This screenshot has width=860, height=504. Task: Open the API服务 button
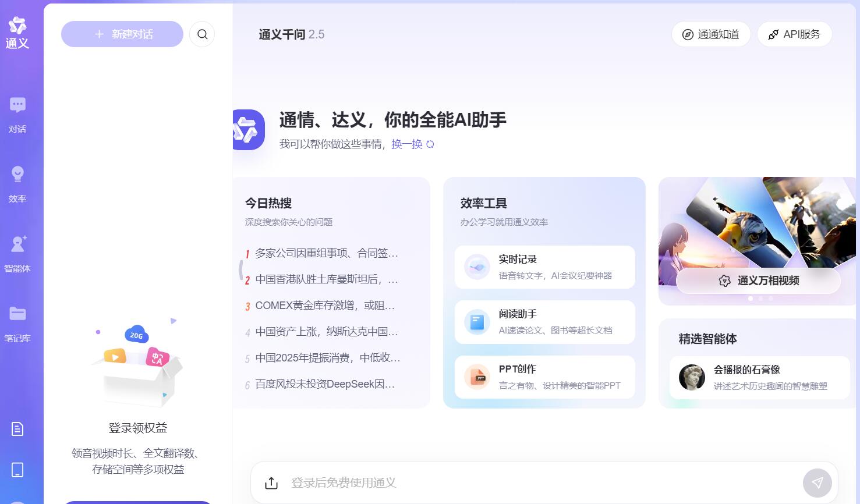pyautogui.click(x=794, y=34)
